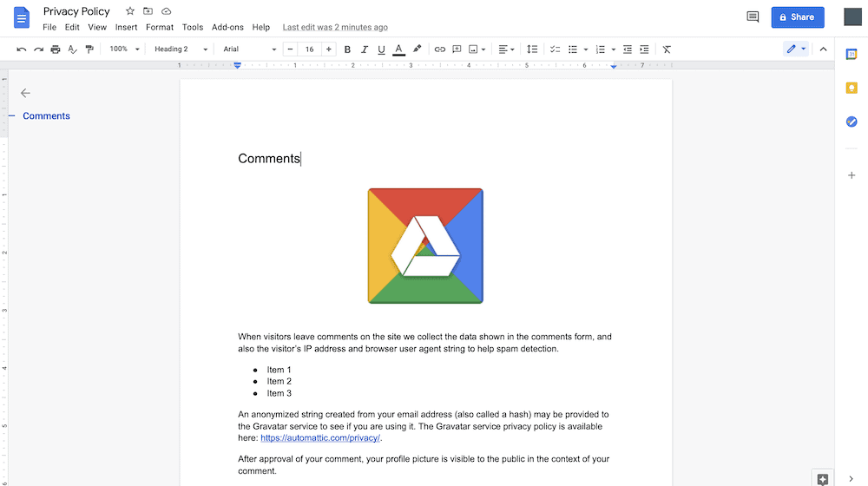Click the Redo icon
Viewport: 868px width, 486px height.
pos(38,49)
